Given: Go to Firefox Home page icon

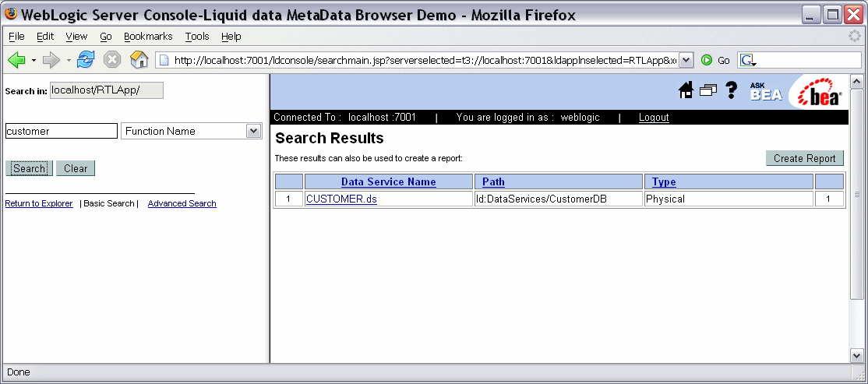Looking at the screenshot, I should coord(139,60).
